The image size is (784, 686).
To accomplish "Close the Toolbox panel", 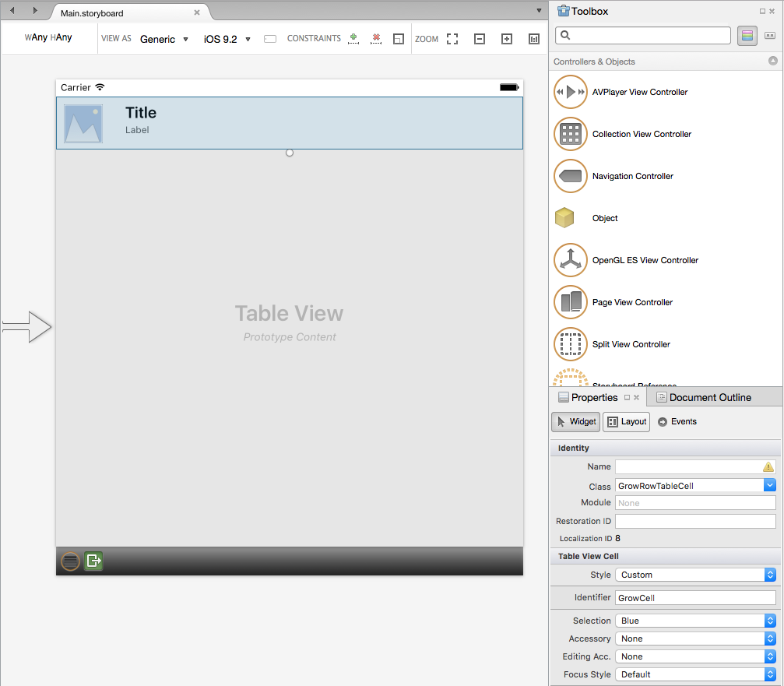I will (772, 11).
